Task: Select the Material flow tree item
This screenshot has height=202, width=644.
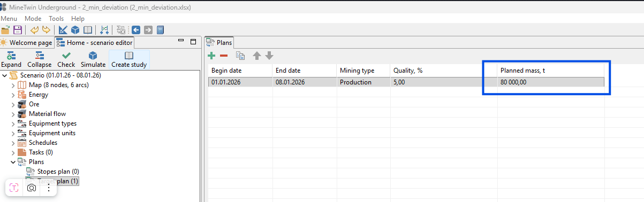Action: 48,114
